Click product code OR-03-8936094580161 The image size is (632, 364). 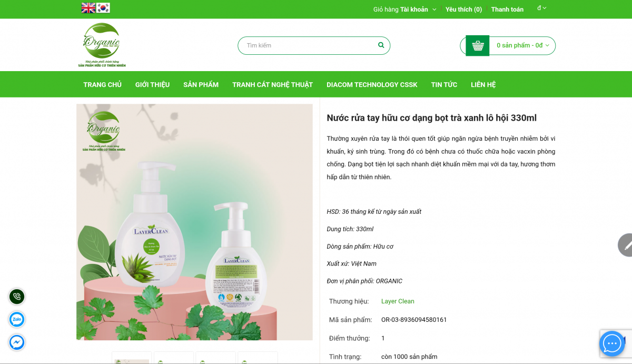point(414,320)
